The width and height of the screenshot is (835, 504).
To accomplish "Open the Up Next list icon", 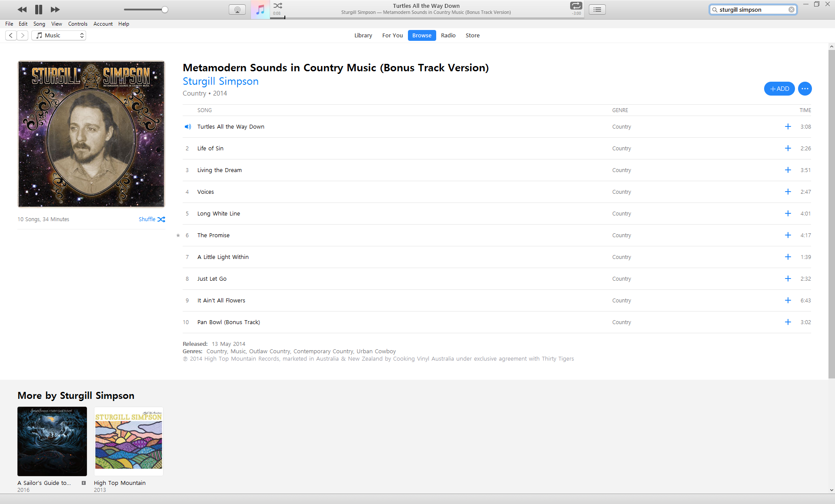I will [597, 10].
